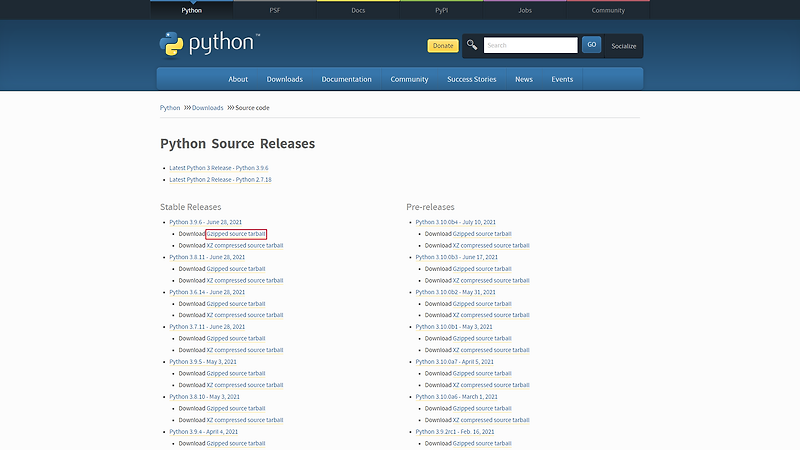Screen dimensions: 800x450
Task: Download XZ compressed tarball for Python 3.8.11
Action: coord(245,281)
